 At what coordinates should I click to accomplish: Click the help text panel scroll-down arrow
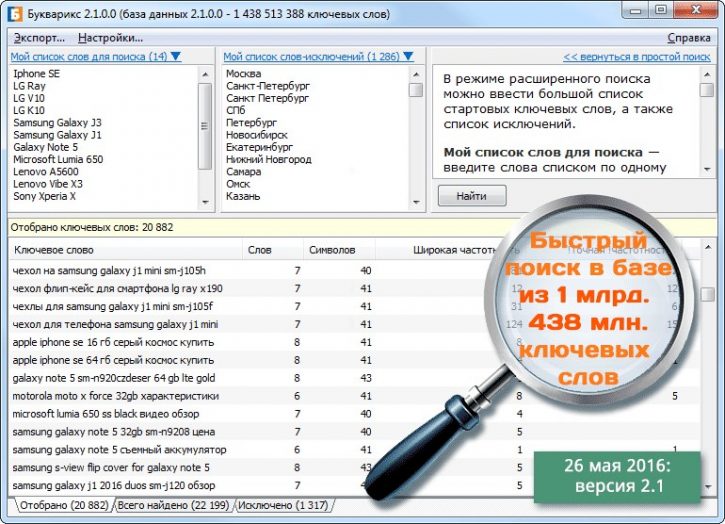pos(707,169)
